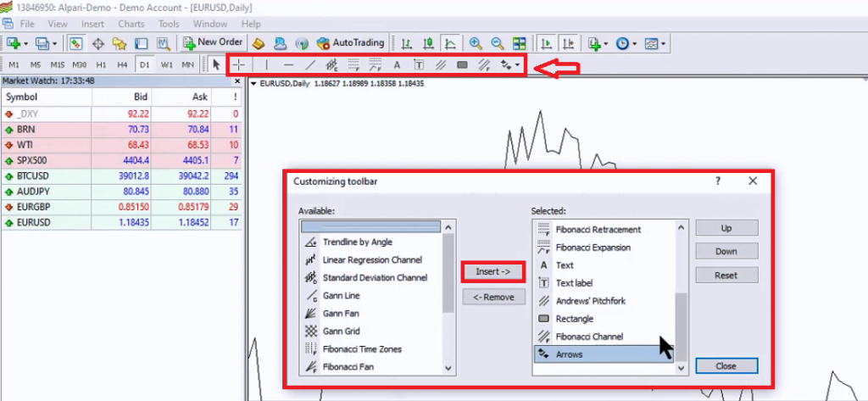
Task: Click the Up button in dialog
Action: 726,228
